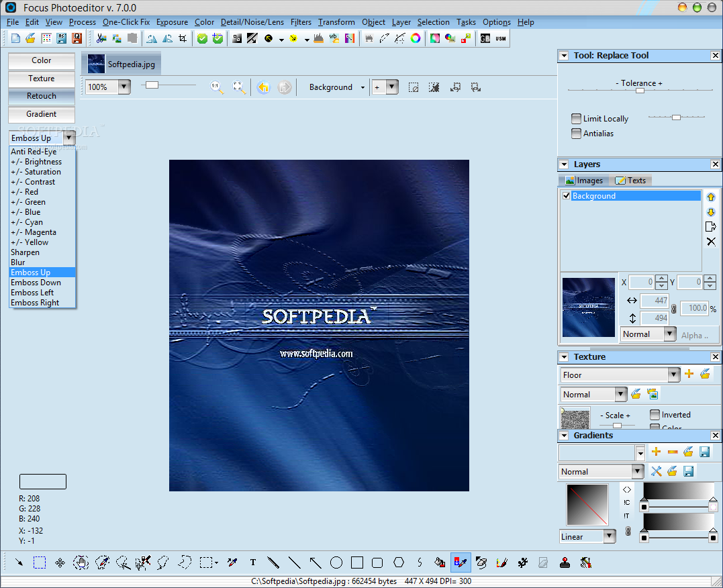723x588 pixels.
Task: Switch to the Texts tab in Layers
Action: click(631, 181)
